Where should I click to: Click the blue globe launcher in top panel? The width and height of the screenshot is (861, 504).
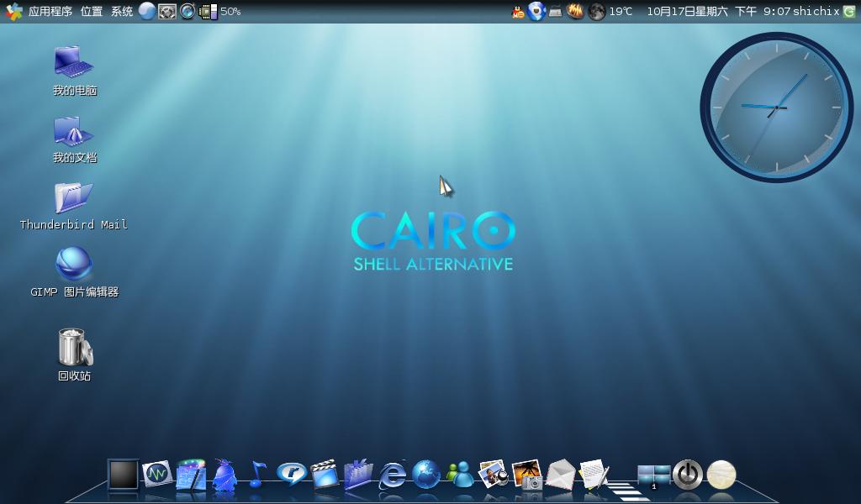point(146,11)
